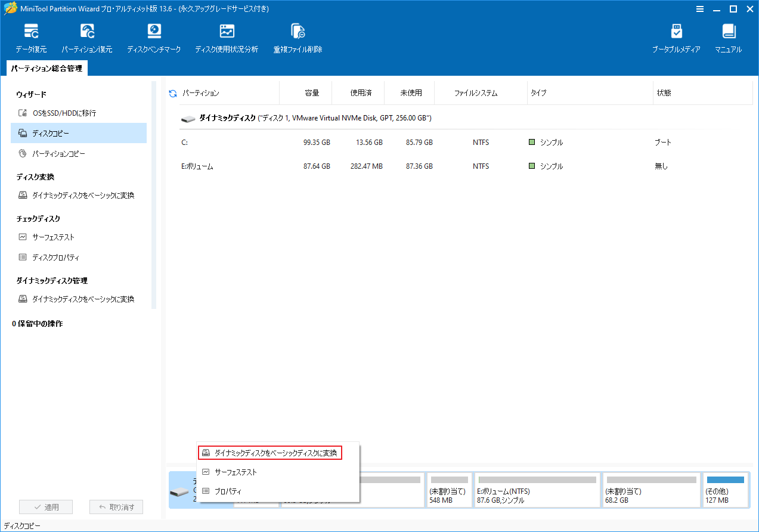Viewport: 759px width, 532px height.
Task: Run サーフェステスト from the sidebar
Action: [x=79, y=237]
